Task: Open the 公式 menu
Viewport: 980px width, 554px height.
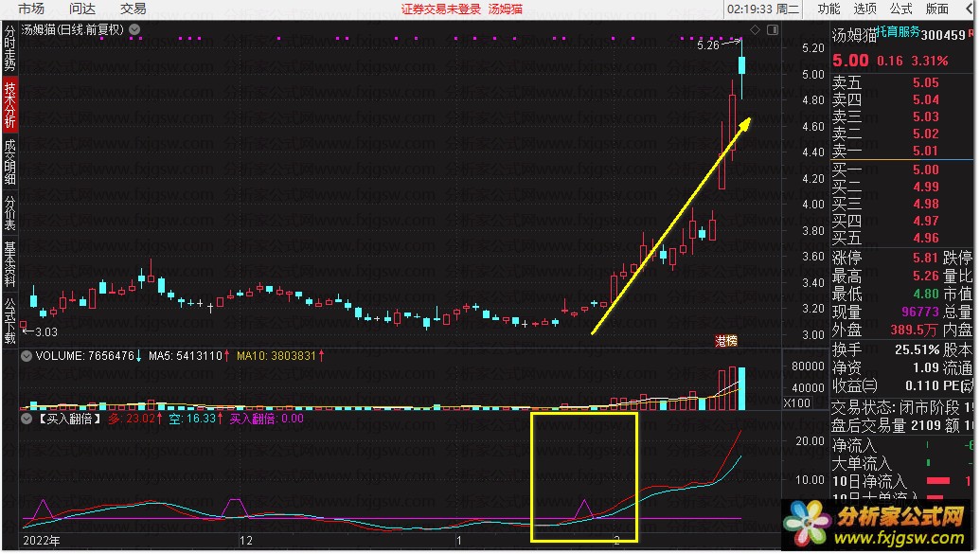Action: [x=901, y=9]
